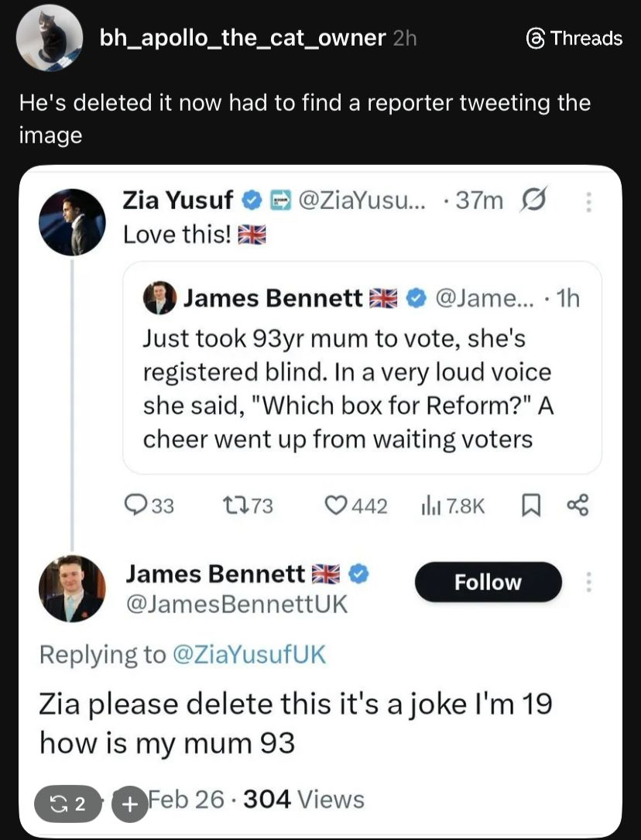
Task: Like the post with the heart icon
Action: click(335, 506)
